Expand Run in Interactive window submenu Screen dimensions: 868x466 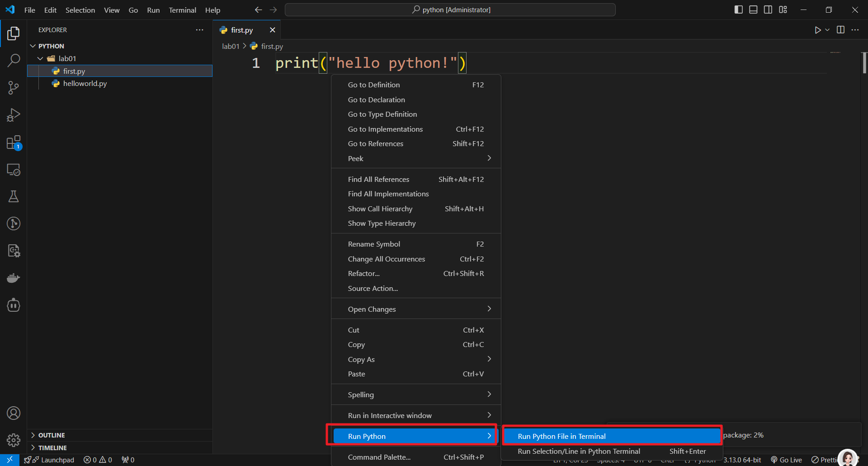pos(416,415)
